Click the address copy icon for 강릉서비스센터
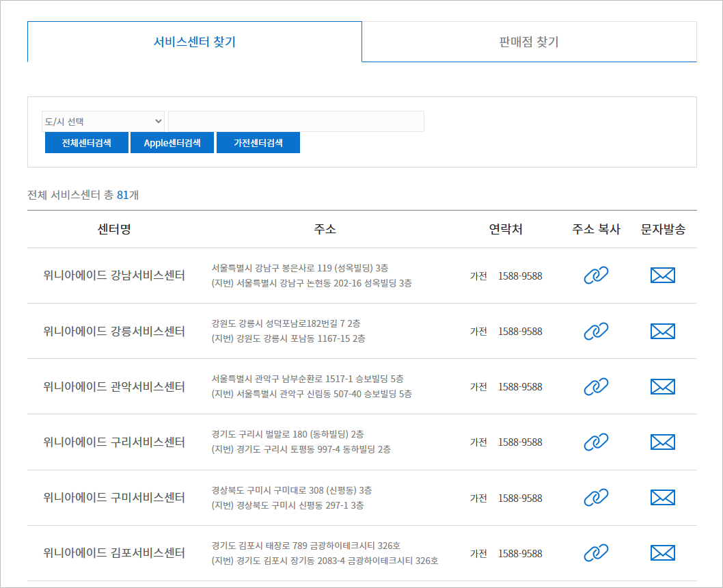This screenshot has width=723, height=588. tap(597, 331)
